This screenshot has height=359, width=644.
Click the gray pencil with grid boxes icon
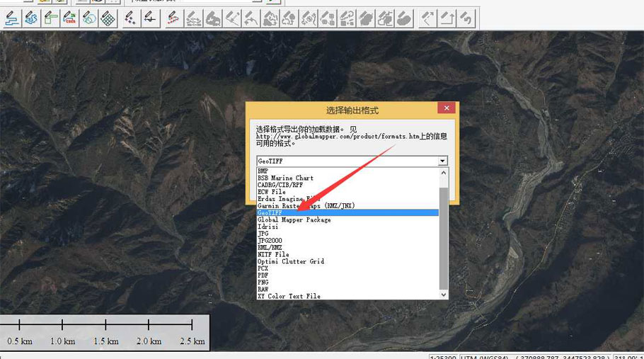(x=328, y=18)
